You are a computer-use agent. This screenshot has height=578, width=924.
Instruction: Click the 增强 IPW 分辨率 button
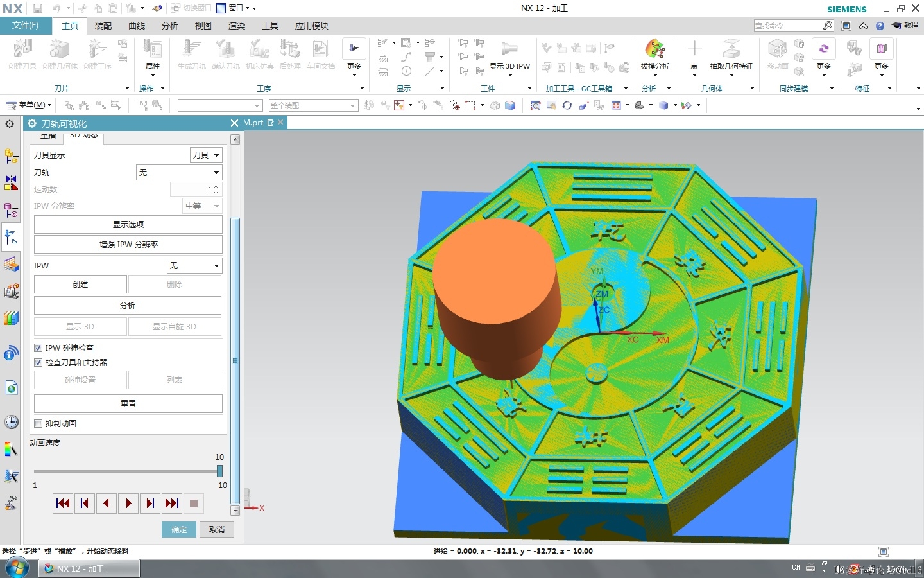coord(128,244)
